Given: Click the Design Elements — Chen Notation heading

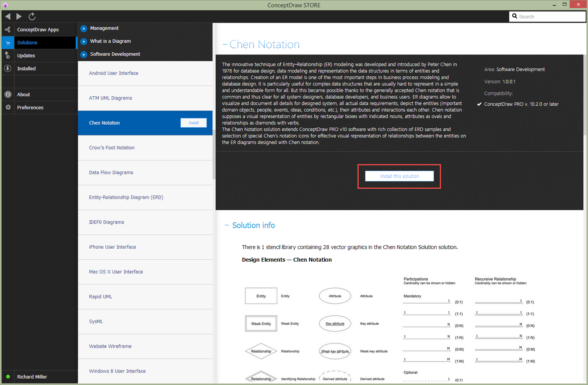Looking at the screenshot, I should pos(287,260).
